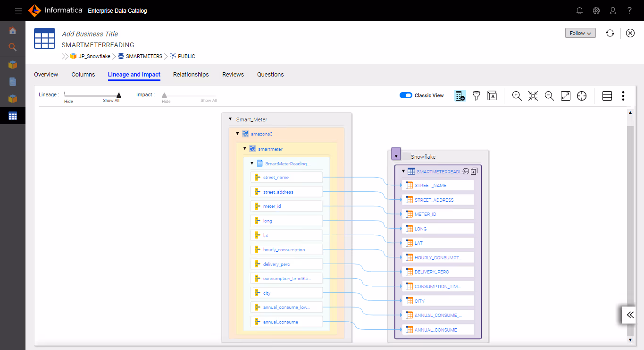Collapse the amazons3 node

point(237,134)
